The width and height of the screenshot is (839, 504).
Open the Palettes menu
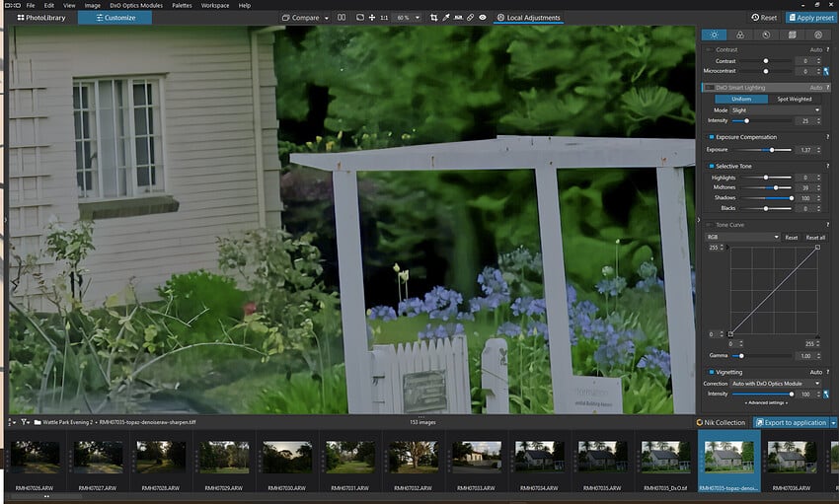(x=182, y=5)
